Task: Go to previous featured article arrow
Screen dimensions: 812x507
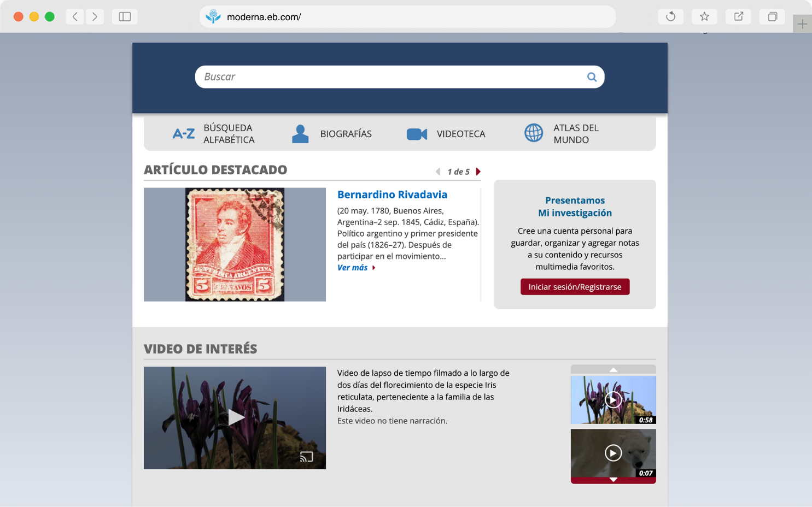Action: pos(438,172)
